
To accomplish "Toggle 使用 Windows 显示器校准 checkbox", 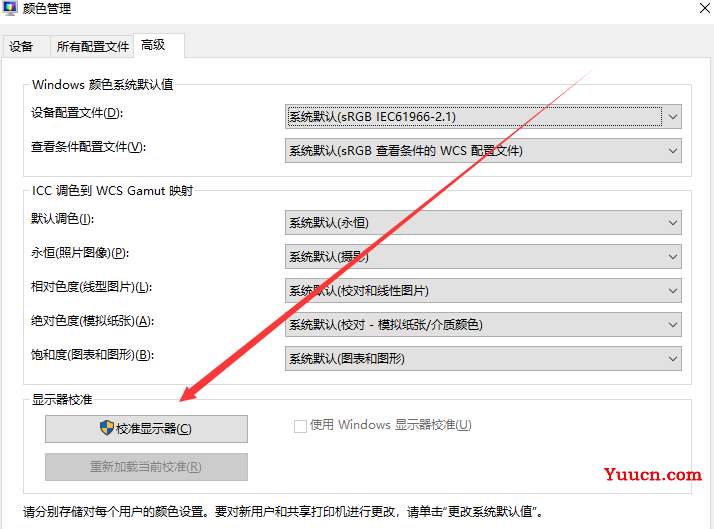I will click(x=300, y=426).
